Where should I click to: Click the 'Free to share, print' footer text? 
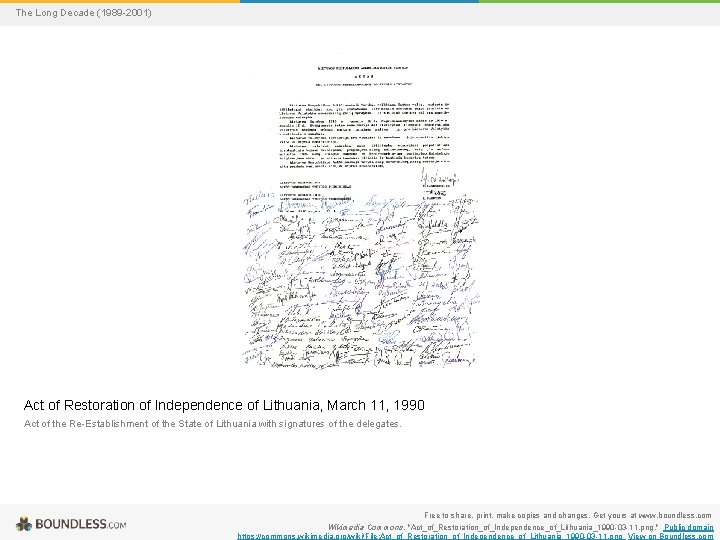568,515
